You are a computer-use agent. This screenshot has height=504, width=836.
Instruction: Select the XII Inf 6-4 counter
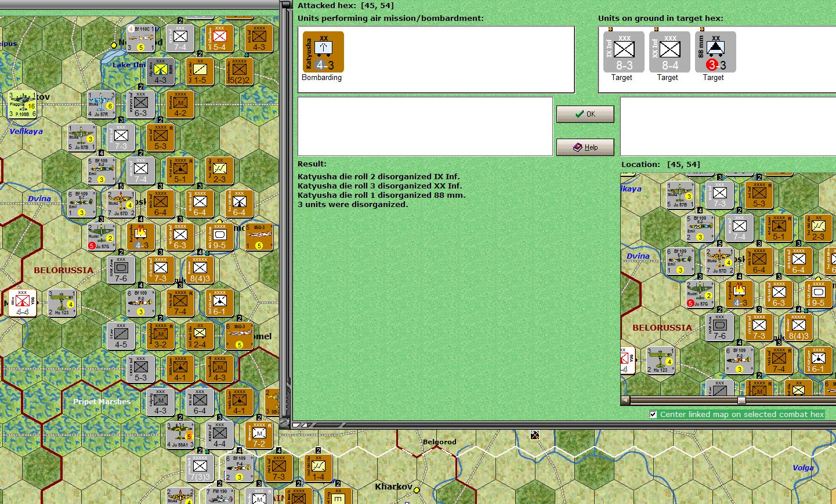pyautogui.click(x=200, y=403)
